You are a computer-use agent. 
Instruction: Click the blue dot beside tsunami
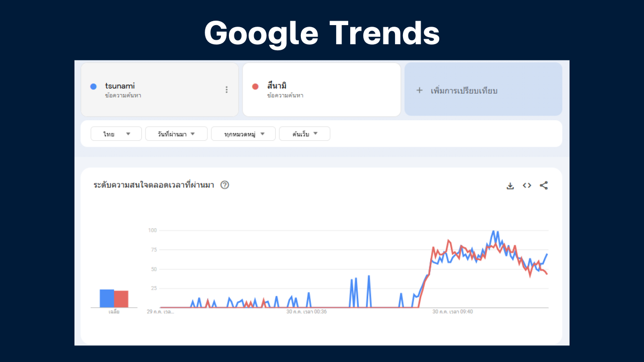[x=93, y=86]
